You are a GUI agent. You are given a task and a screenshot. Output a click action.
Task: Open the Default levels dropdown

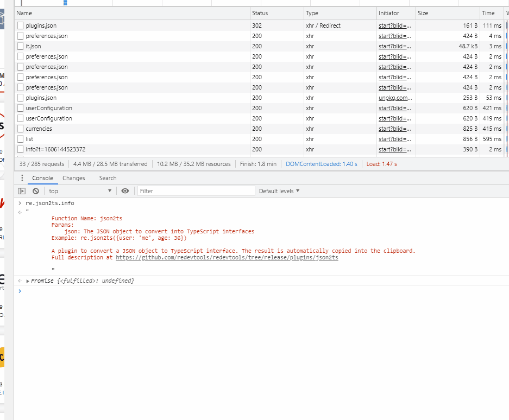279,190
